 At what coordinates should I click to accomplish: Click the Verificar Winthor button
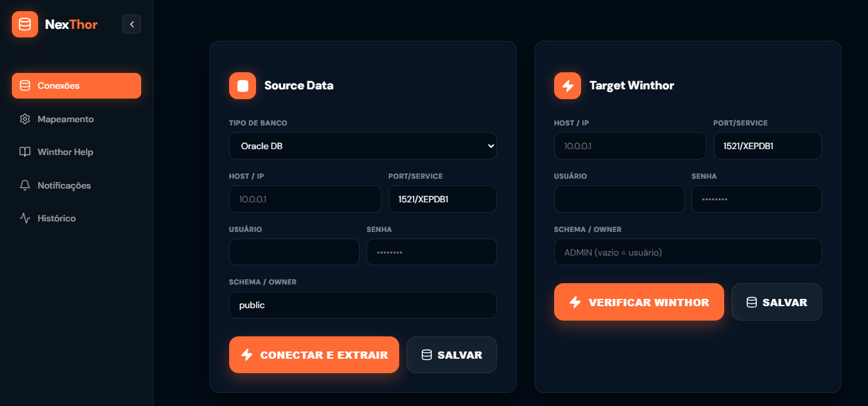[639, 302]
